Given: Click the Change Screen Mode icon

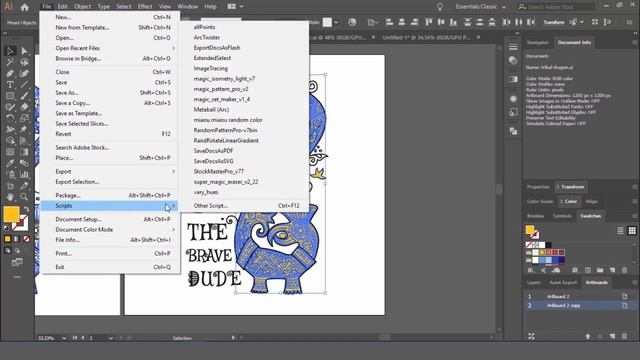Looking at the screenshot, I should 17,262.
